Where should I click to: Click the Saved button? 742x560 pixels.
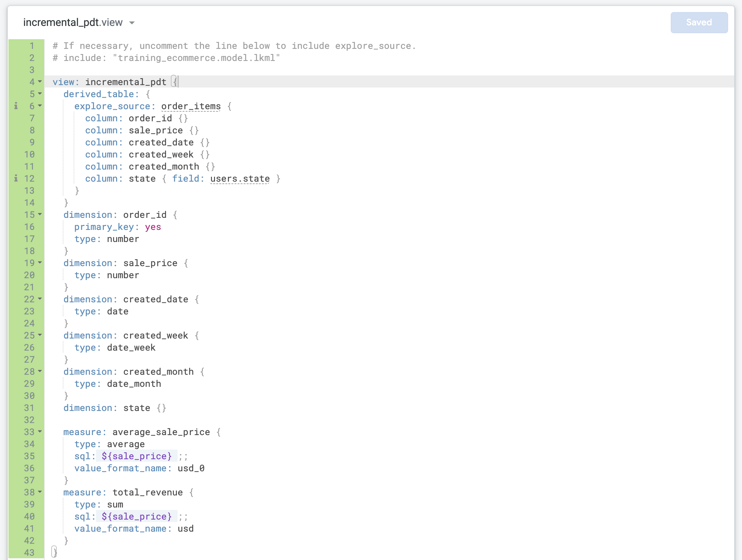pyautogui.click(x=699, y=22)
